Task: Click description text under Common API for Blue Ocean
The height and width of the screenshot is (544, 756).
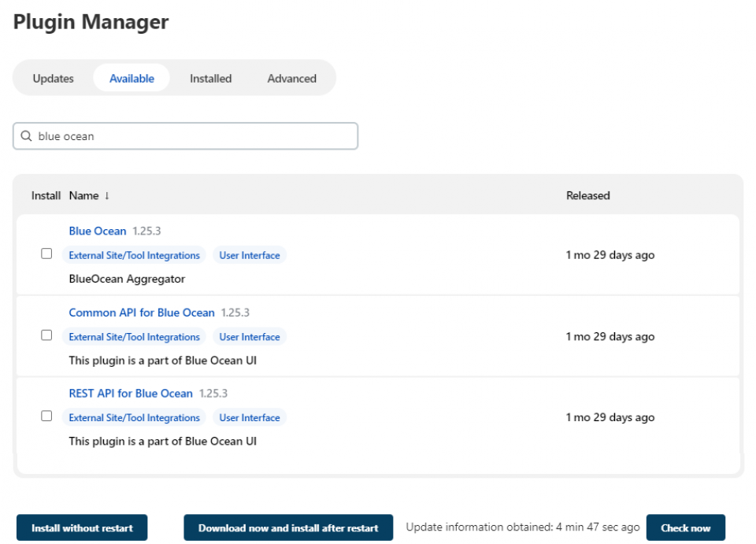Action: (x=162, y=361)
